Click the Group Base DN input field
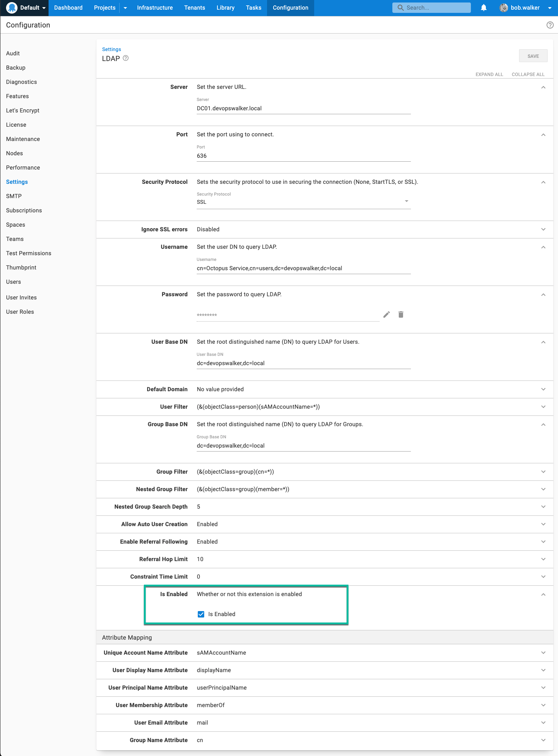 pyautogui.click(x=303, y=446)
